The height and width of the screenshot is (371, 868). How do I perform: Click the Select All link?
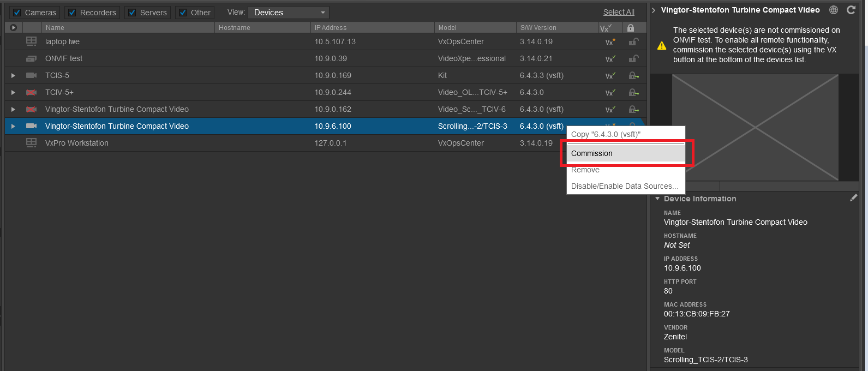point(618,12)
